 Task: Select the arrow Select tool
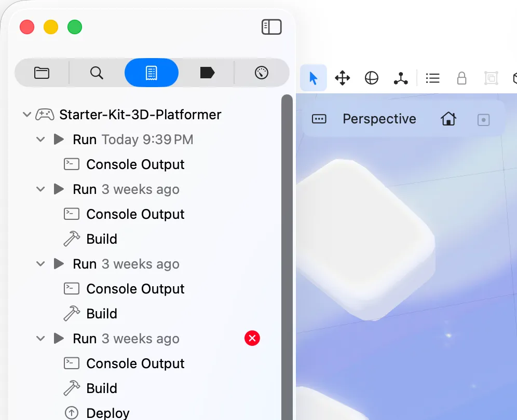(314, 78)
